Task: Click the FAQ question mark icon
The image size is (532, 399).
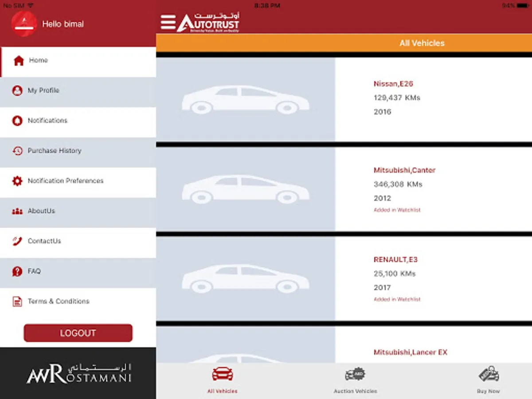Action: pos(17,271)
